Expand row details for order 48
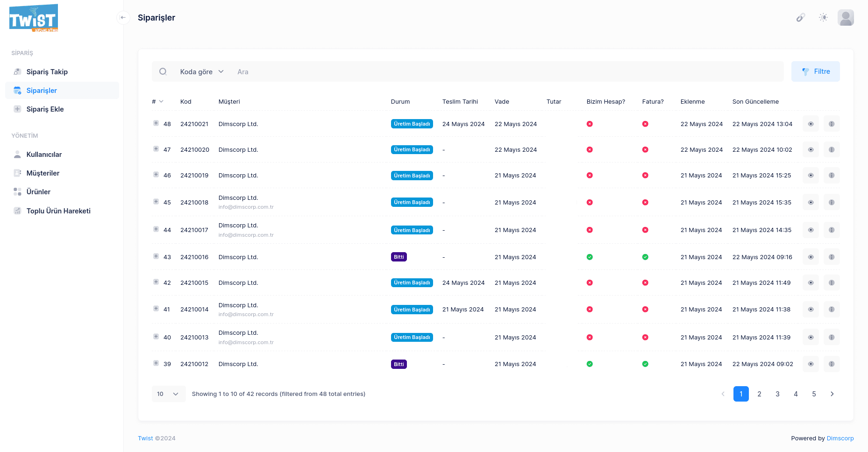868x452 pixels. coord(156,123)
